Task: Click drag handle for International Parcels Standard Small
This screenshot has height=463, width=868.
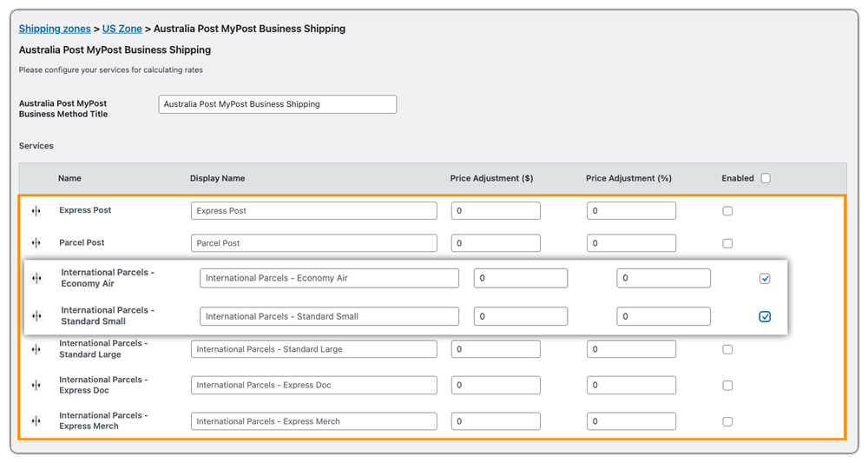Action: click(36, 316)
